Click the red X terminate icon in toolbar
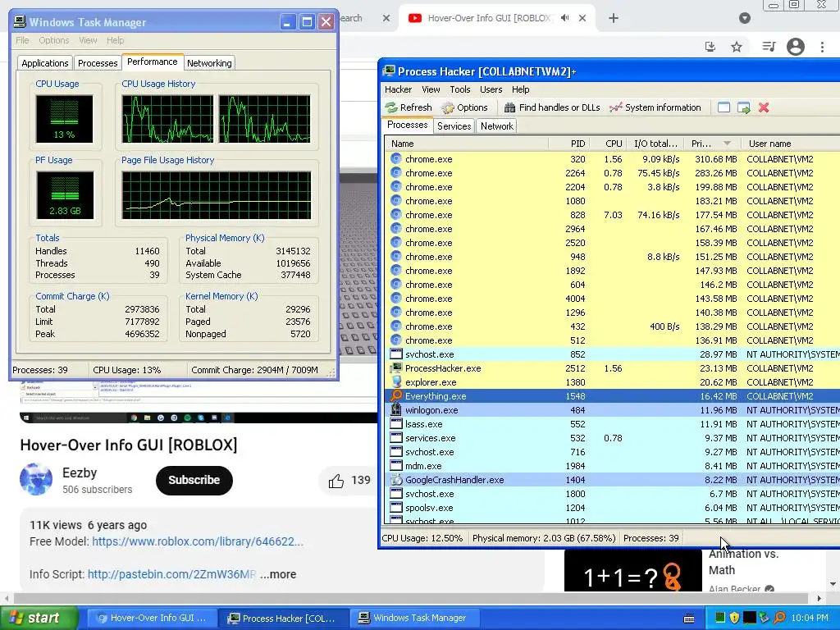The height and width of the screenshot is (630, 840). (x=764, y=107)
